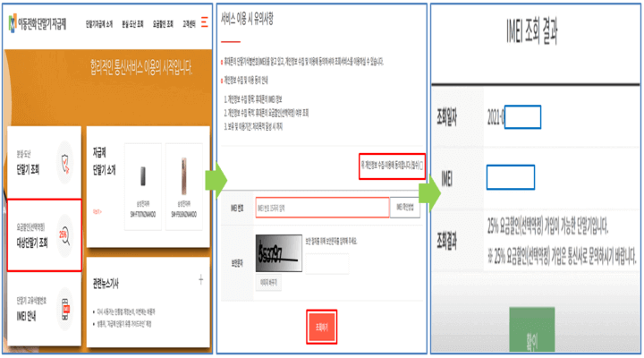Viewport: 644px width, 358px height.
Task: Click the 이동전화 단말기 자급제 site logo
Action: click(x=38, y=23)
